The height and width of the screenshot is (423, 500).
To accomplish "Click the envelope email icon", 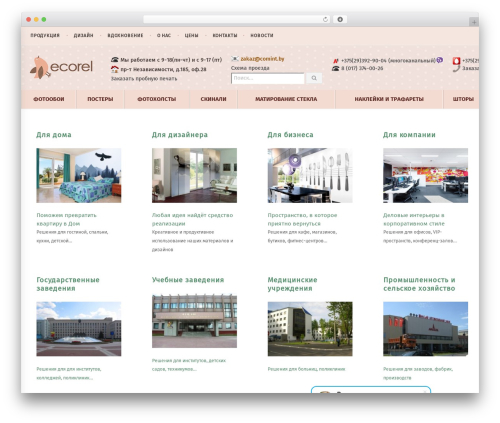I will tap(235, 59).
